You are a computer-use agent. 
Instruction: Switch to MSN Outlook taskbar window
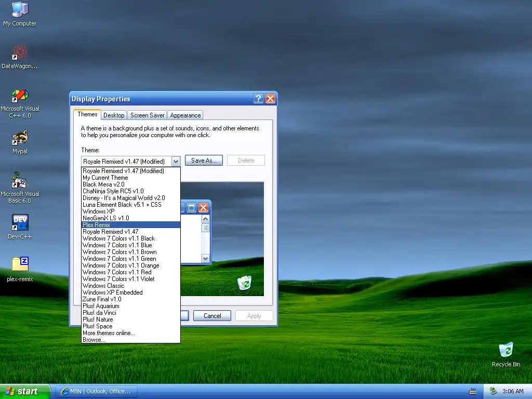96,391
